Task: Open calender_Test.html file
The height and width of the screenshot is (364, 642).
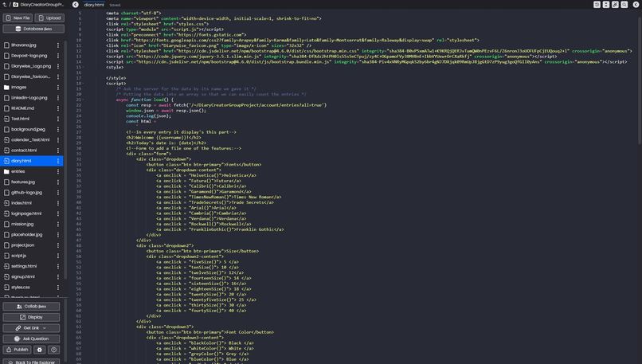Action: 31,139
